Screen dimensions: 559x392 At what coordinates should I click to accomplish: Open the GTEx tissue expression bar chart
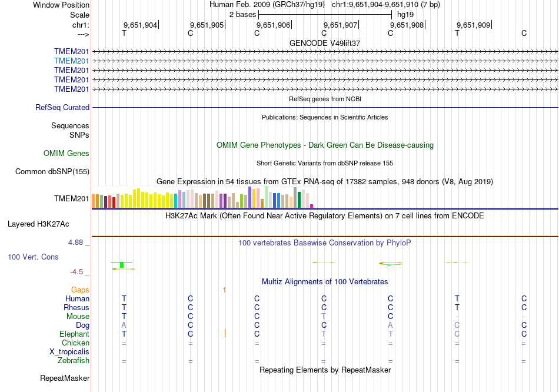tap(202, 197)
